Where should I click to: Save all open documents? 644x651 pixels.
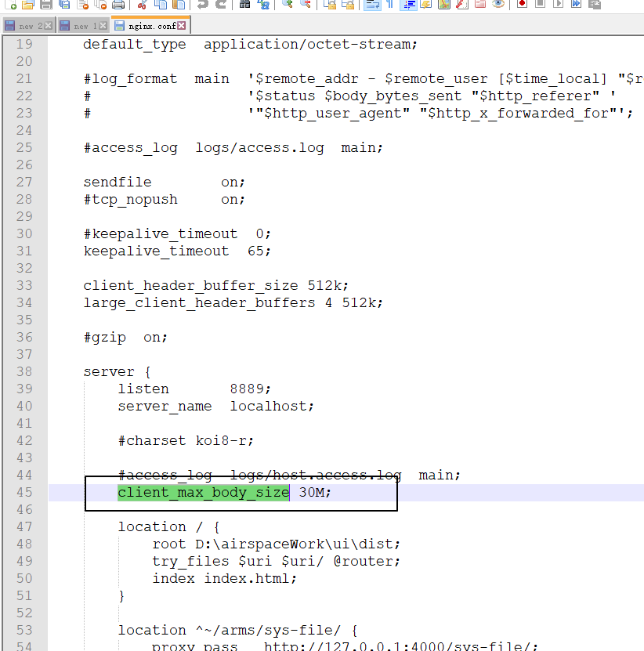point(63,6)
